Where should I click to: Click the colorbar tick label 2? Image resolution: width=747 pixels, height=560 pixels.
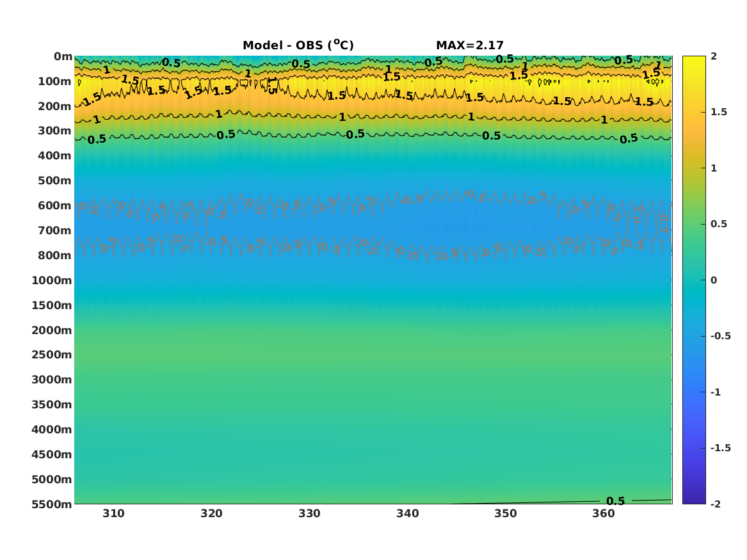(x=714, y=56)
